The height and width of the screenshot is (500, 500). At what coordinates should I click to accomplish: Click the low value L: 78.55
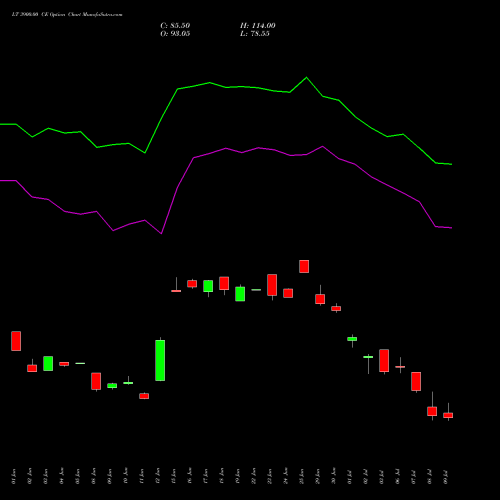[x=255, y=34]
